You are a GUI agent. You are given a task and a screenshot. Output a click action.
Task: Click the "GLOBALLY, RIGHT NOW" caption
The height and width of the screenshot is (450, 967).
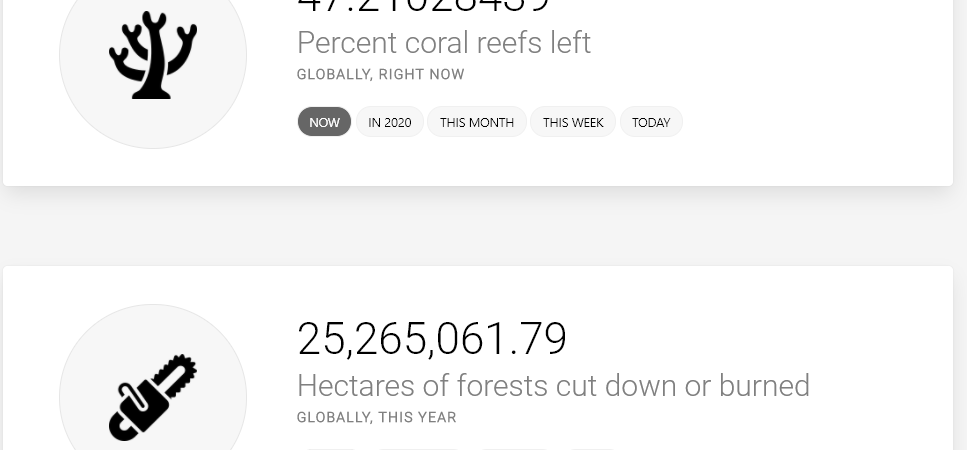coord(381,75)
